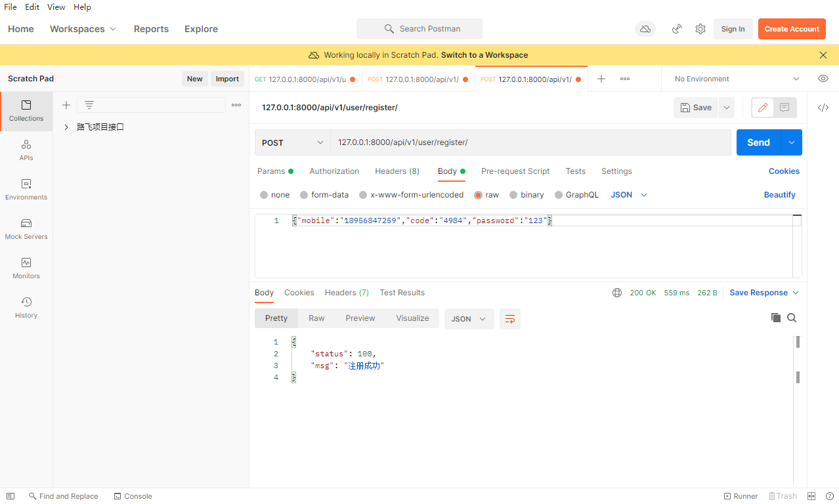Copy response body with the copy icon
839x504 pixels.
click(x=776, y=318)
